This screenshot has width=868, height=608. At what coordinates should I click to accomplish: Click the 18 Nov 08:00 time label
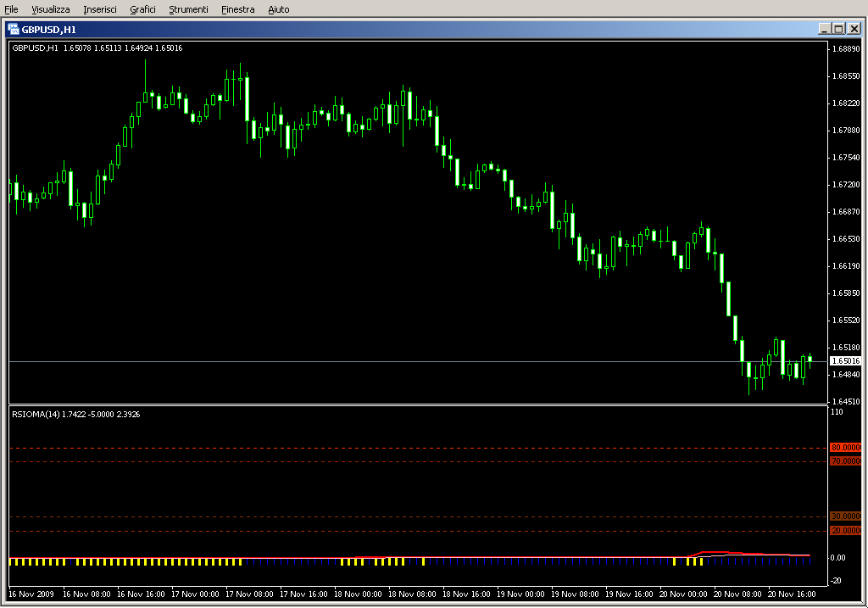tap(412, 594)
